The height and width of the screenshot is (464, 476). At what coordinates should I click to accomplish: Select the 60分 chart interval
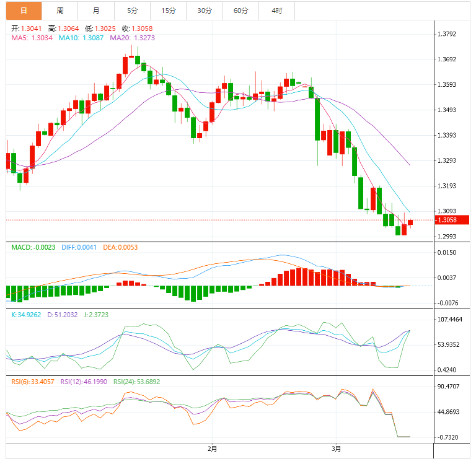[240, 11]
